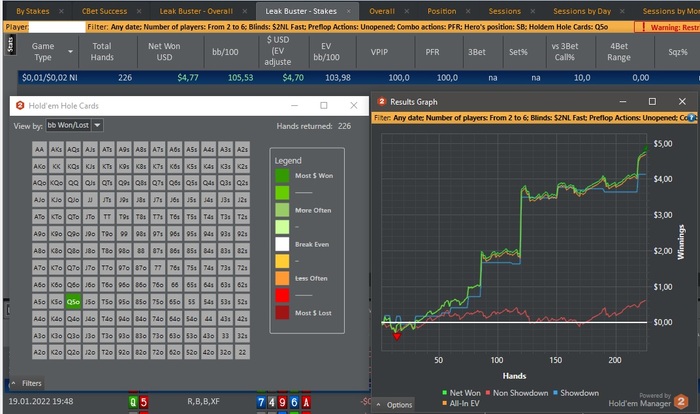Select the AA hole card cell
Screen dimensions: 700x414
click(39, 149)
